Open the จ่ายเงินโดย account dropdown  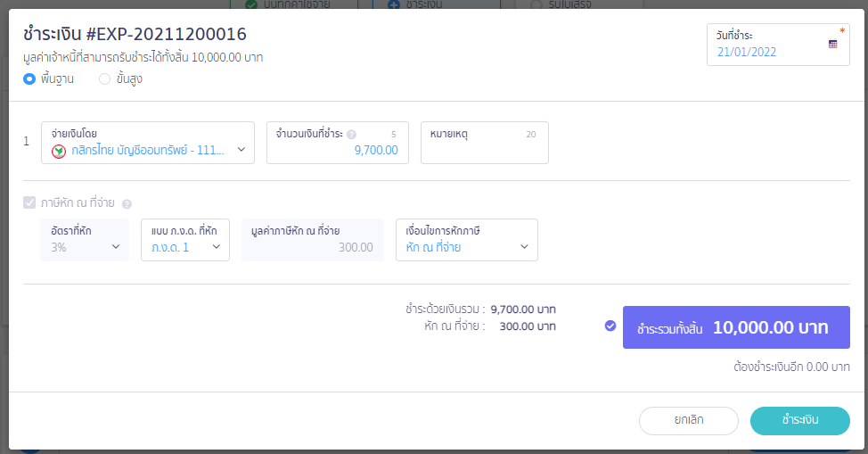point(148,143)
